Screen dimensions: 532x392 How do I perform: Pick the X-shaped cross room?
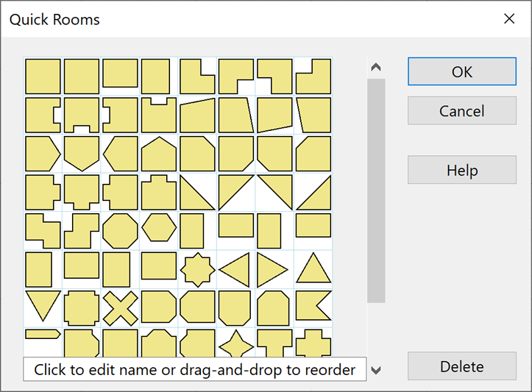pos(120,307)
